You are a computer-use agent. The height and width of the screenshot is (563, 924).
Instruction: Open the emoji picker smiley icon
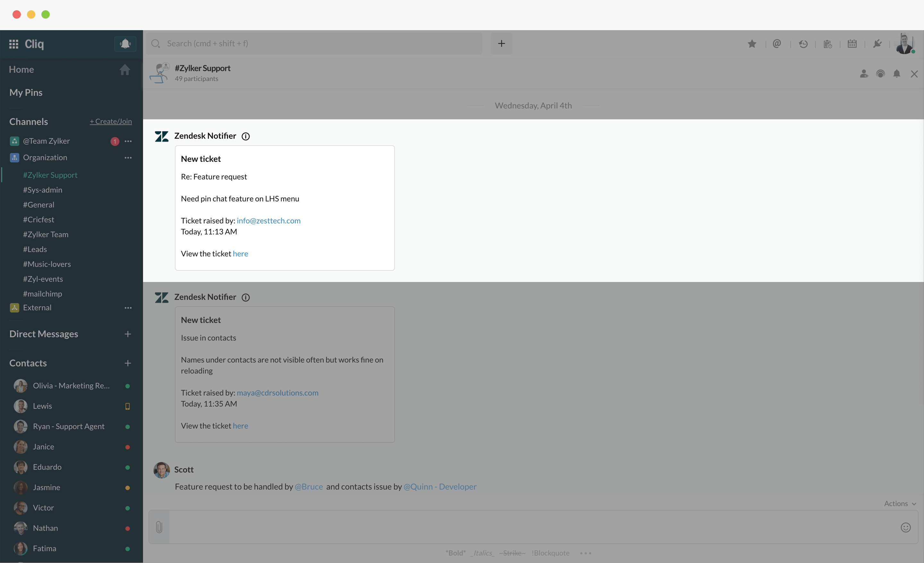[x=905, y=527]
